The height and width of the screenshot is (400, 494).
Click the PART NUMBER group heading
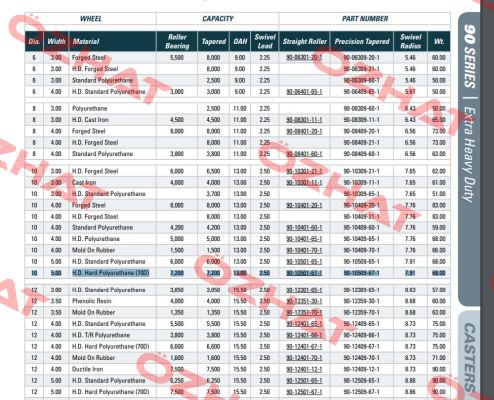[365, 19]
